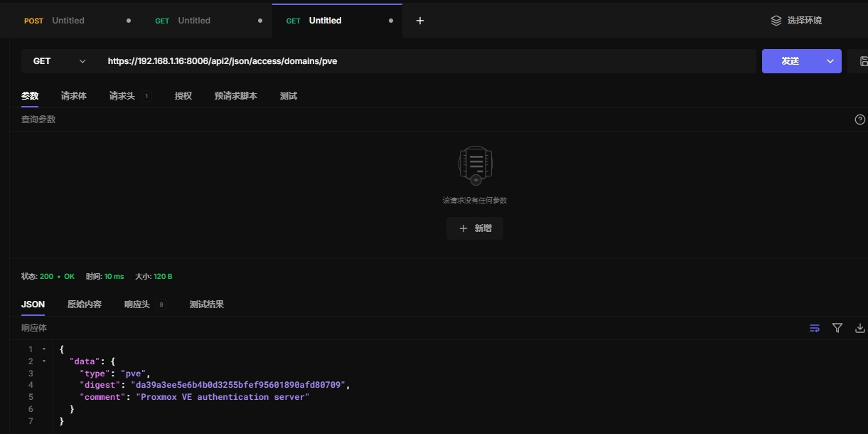
Task: Click the request URL input field
Action: 427,61
